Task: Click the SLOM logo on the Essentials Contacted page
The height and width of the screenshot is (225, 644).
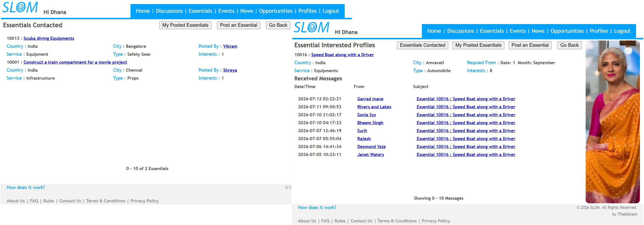Action: coord(20,7)
